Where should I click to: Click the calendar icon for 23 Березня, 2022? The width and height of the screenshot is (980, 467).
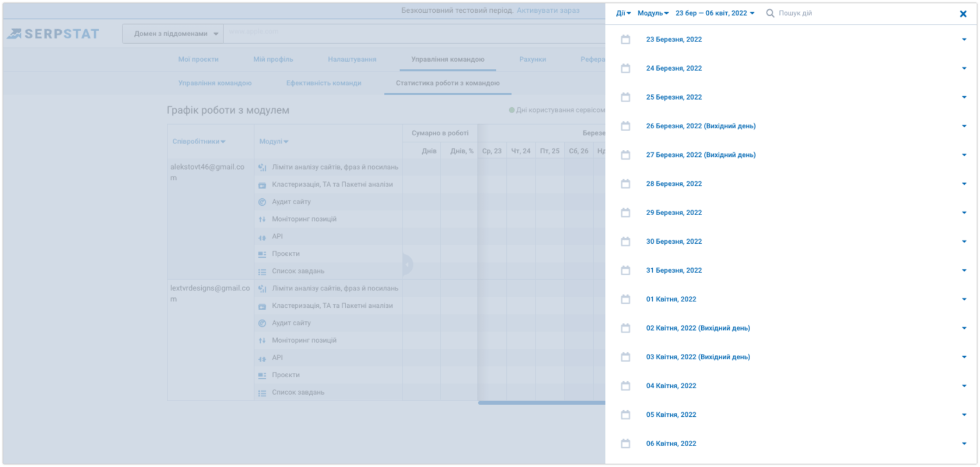coord(625,40)
